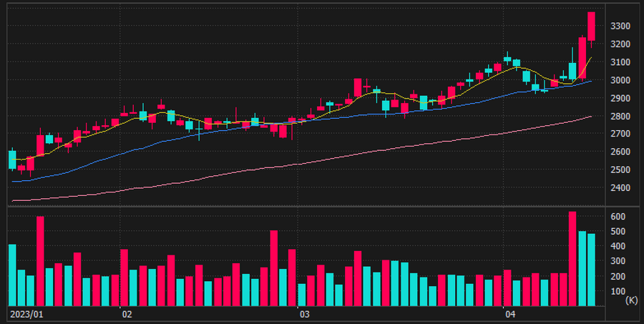Select the 3200 price axis label

tap(620, 44)
